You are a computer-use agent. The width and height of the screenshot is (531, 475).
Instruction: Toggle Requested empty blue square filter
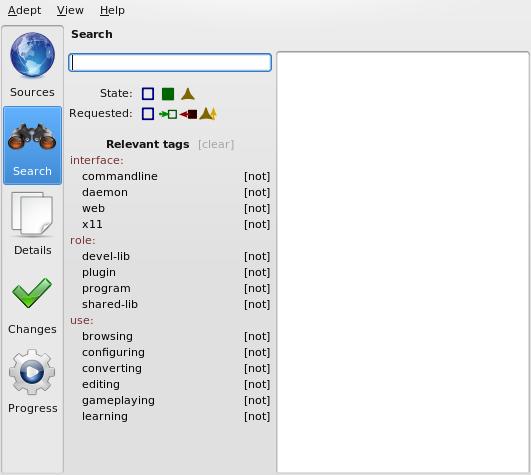click(x=148, y=114)
